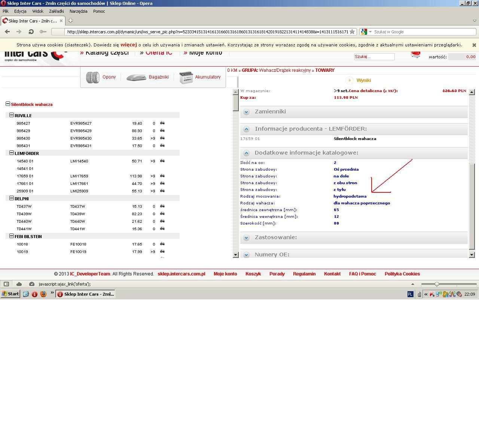
Task: Open the Polityka Cookies footer link
Action: pyautogui.click(x=402, y=274)
